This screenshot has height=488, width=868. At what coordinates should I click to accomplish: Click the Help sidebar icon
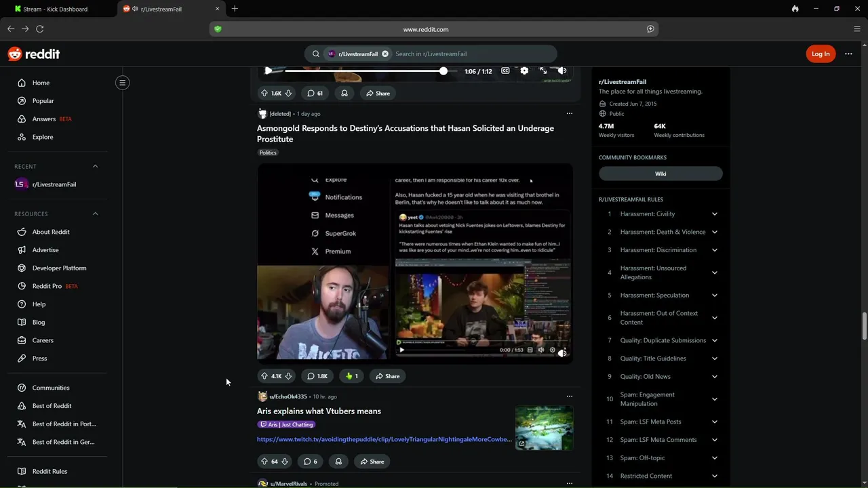point(22,304)
